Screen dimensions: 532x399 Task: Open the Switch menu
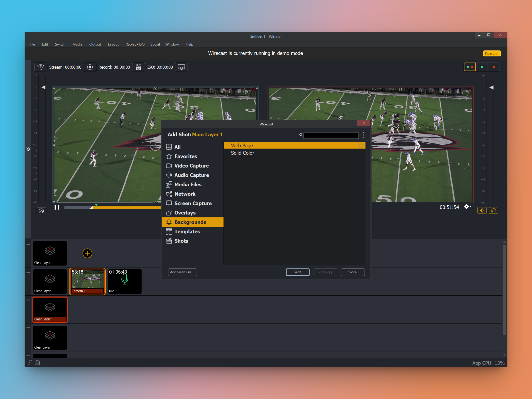[x=60, y=44]
